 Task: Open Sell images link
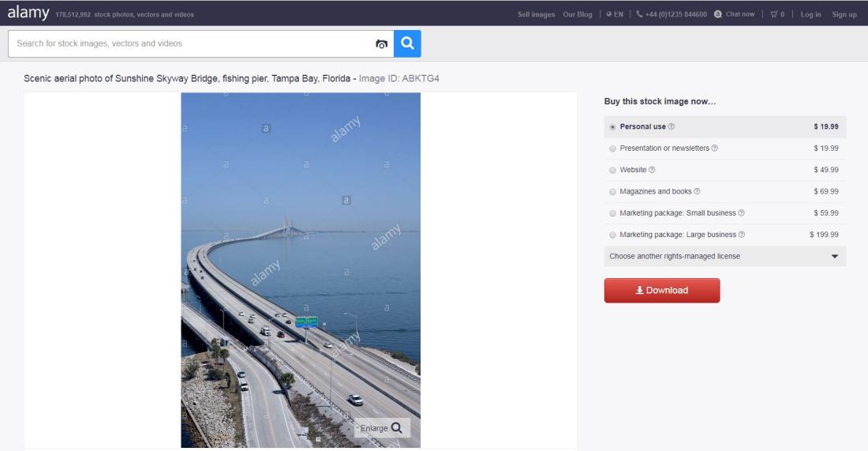point(536,14)
